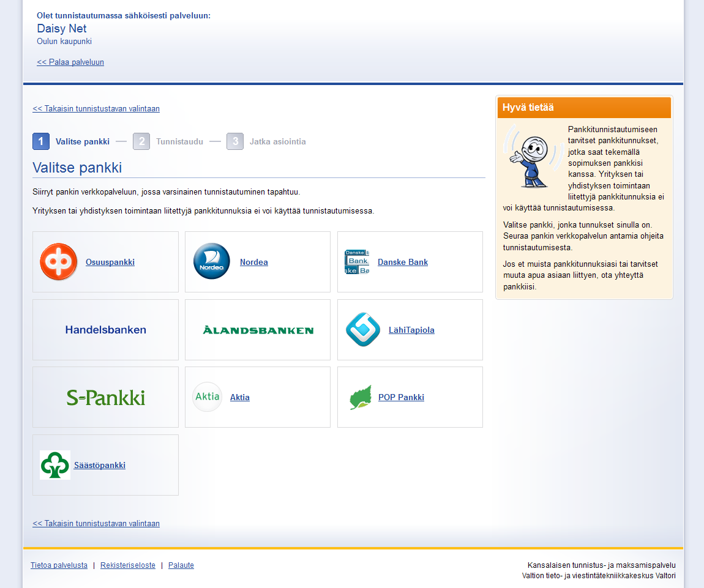The height and width of the screenshot is (588, 704).
Task: Open the Danske Bank text link
Action: pos(403,262)
